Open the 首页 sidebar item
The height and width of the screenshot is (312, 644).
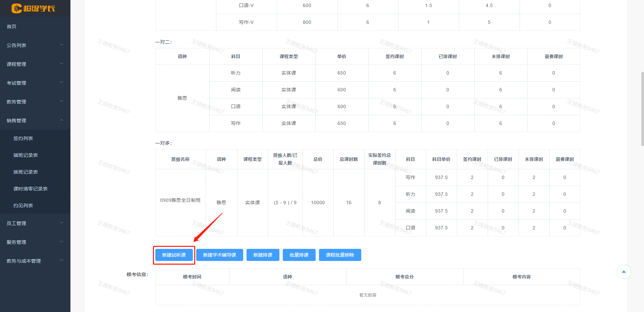tap(11, 26)
